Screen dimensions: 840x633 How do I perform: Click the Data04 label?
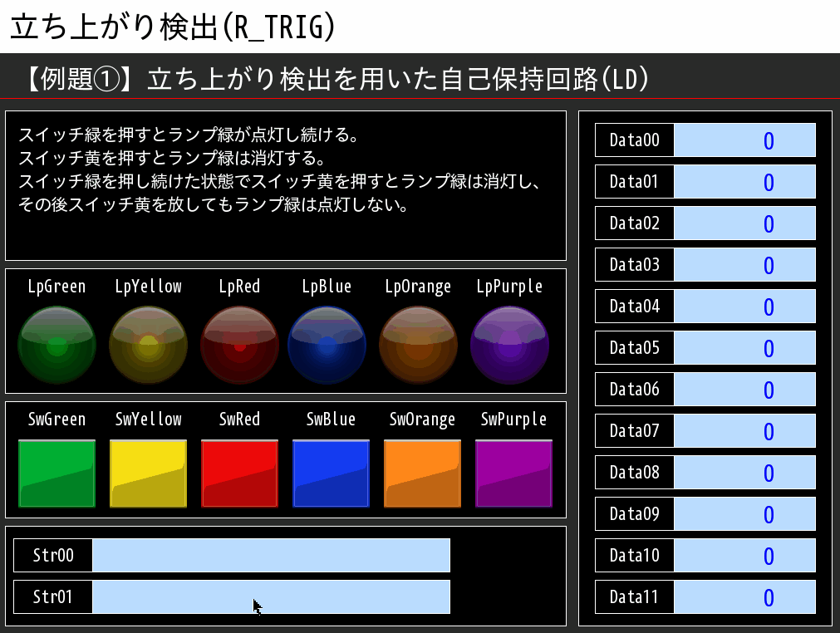634,307
